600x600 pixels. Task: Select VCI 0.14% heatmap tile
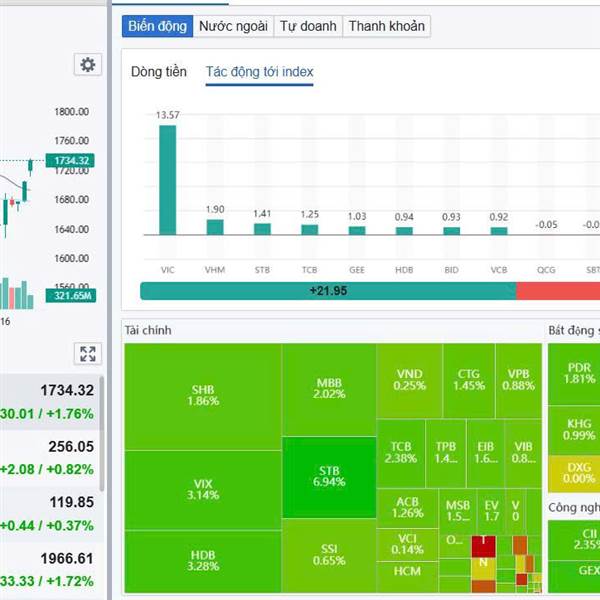pyautogui.click(x=408, y=545)
